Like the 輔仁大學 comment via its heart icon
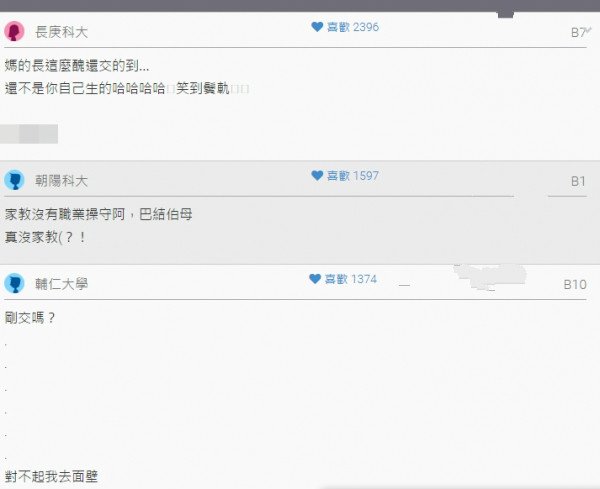Image resolution: width=600 pixels, height=489 pixels. (x=315, y=279)
